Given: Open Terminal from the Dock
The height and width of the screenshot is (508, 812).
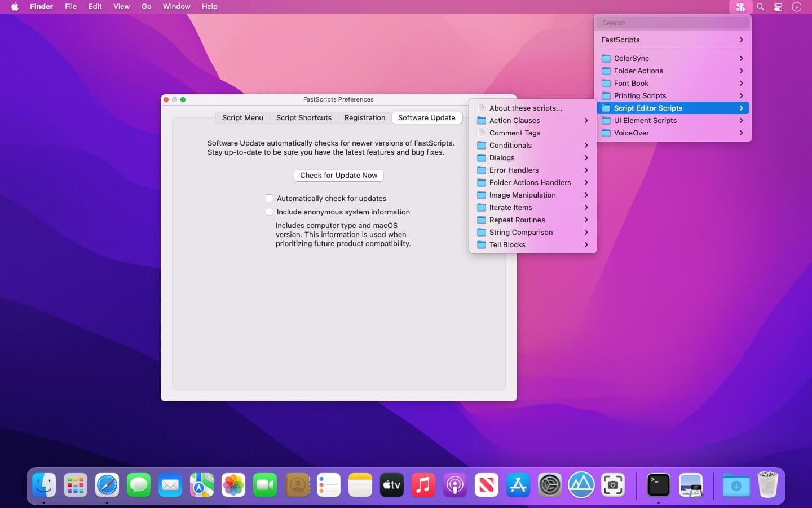Looking at the screenshot, I should point(658,485).
